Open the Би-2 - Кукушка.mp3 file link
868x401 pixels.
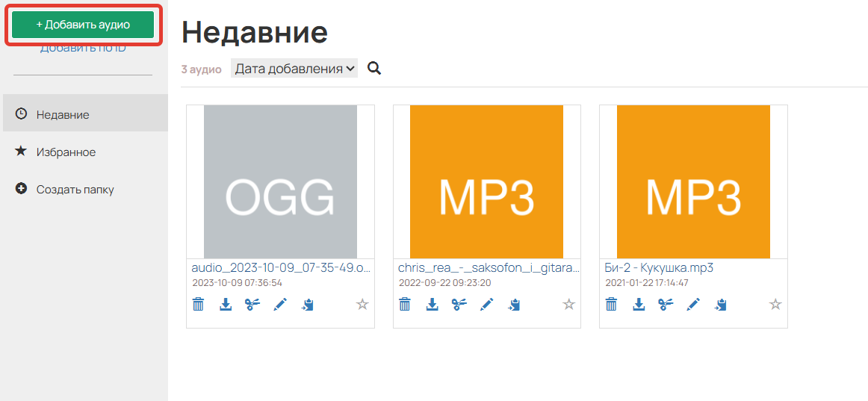659,268
